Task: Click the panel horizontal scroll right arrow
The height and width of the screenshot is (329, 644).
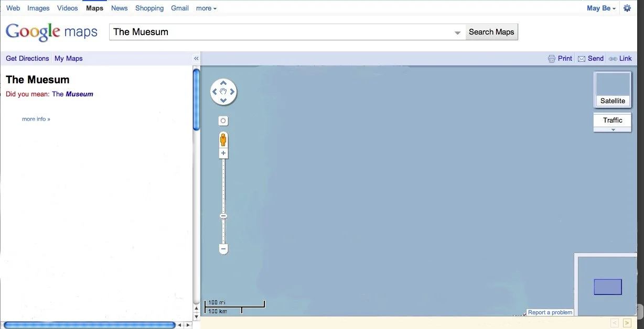Action: [188, 325]
